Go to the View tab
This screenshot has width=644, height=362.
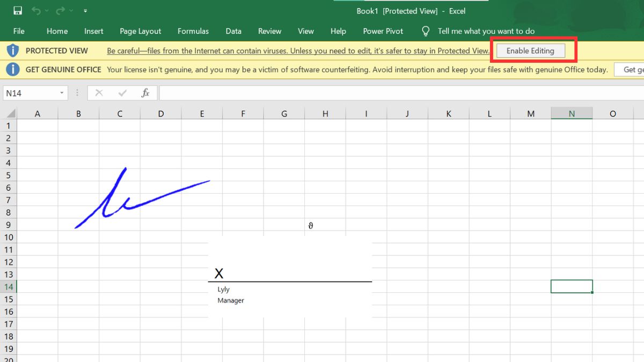coord(306,31)
